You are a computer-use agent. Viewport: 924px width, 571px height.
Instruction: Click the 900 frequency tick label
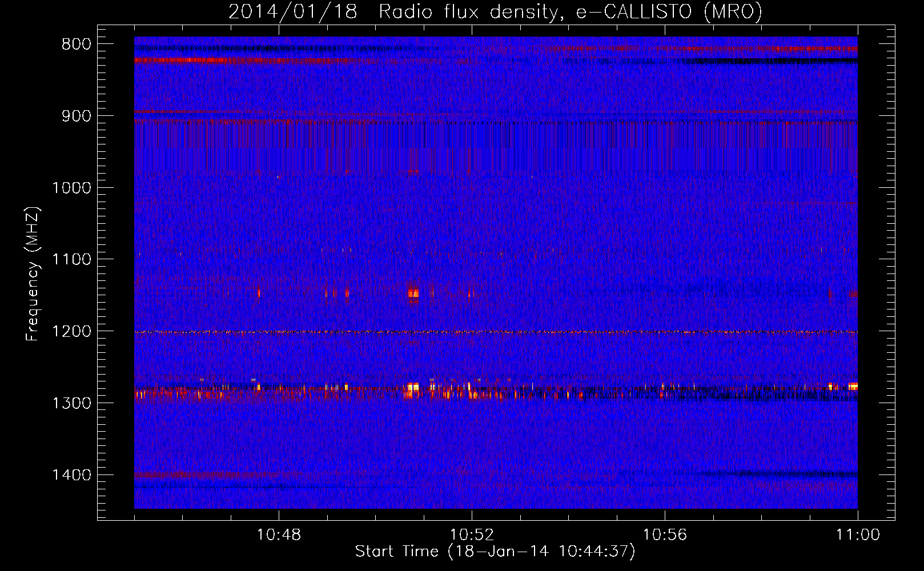77,116
